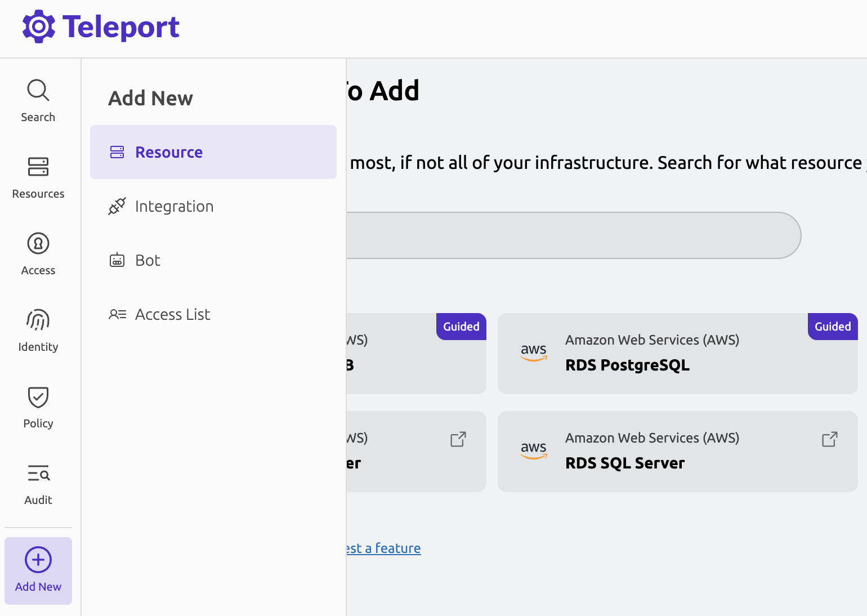Click the Guided badge on RDS PostgreSQL
The width and height of the screenshot is (867, 616).
[832, 327]
